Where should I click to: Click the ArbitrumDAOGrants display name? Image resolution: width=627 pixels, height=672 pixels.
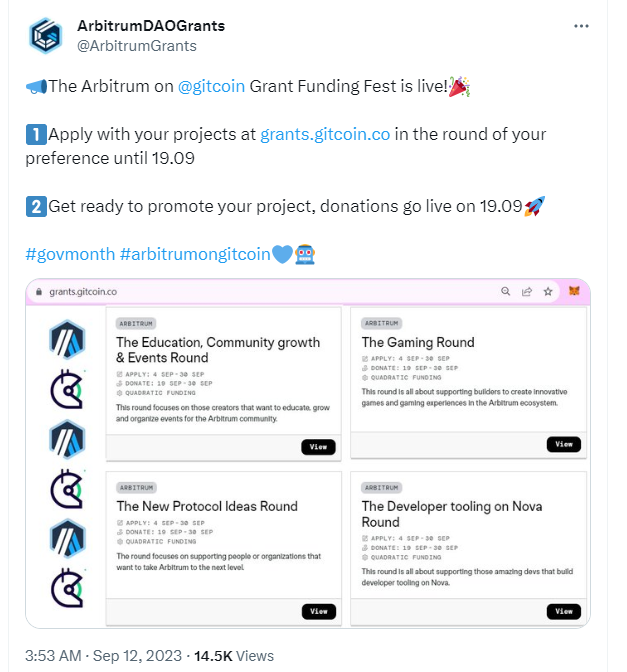[150, 26]
